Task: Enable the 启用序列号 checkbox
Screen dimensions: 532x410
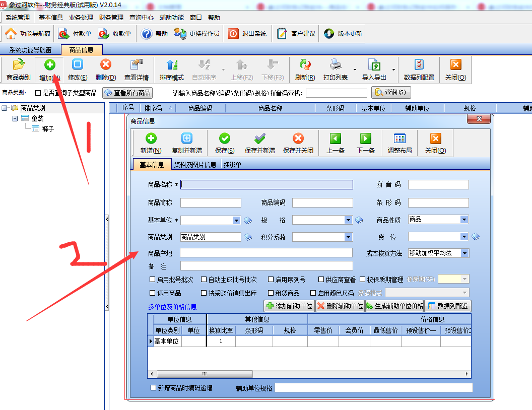Action: (271, 280)
